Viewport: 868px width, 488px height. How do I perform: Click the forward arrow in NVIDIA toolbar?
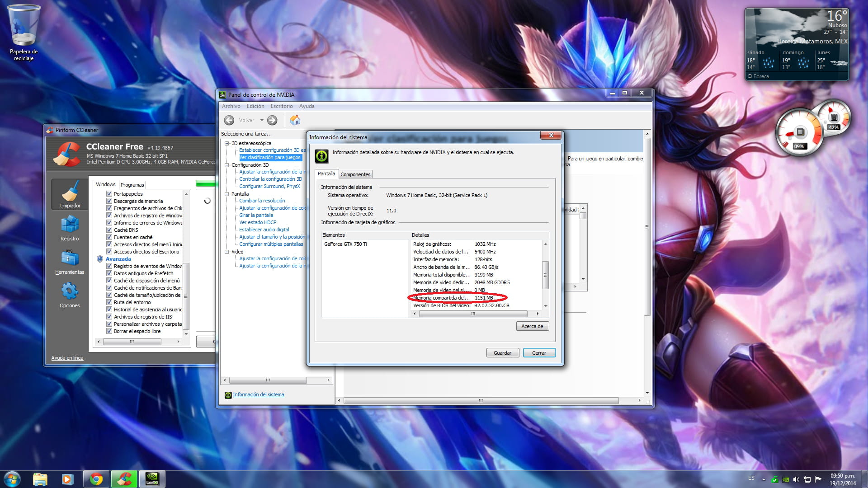pos(272,120)
